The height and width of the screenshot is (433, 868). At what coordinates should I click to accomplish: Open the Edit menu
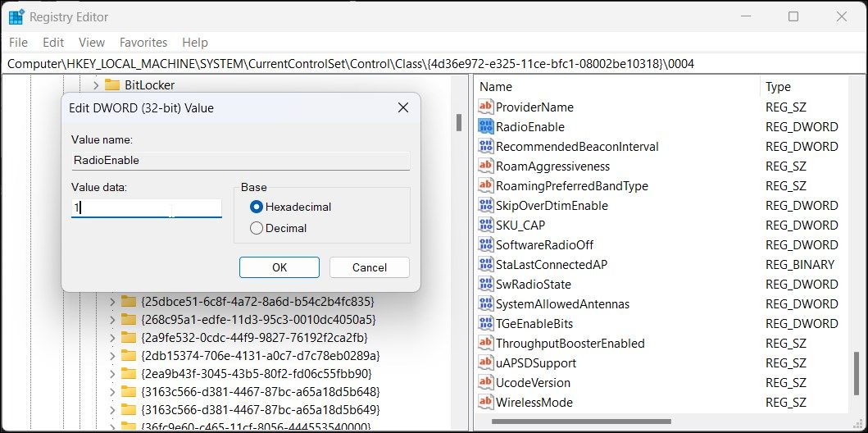(x=53, y=43)
